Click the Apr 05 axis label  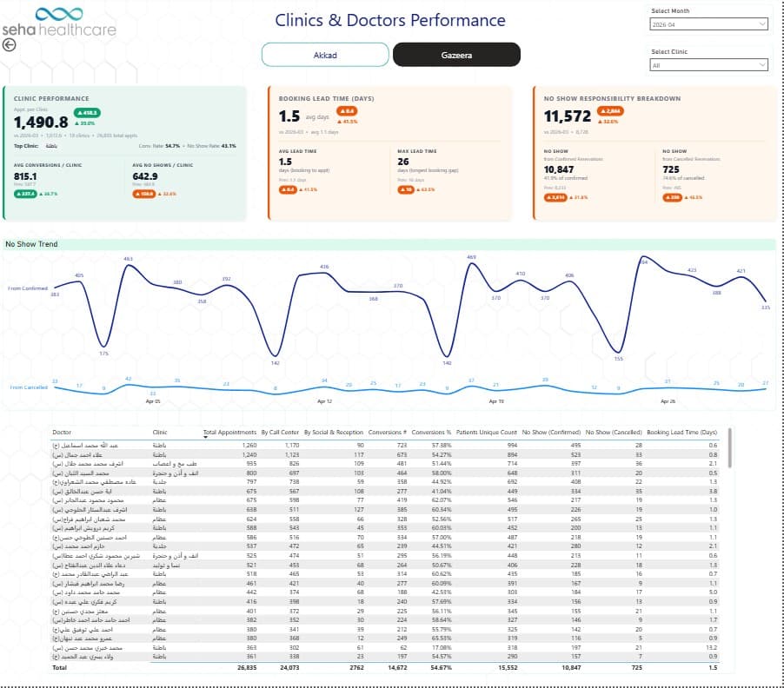153,401
